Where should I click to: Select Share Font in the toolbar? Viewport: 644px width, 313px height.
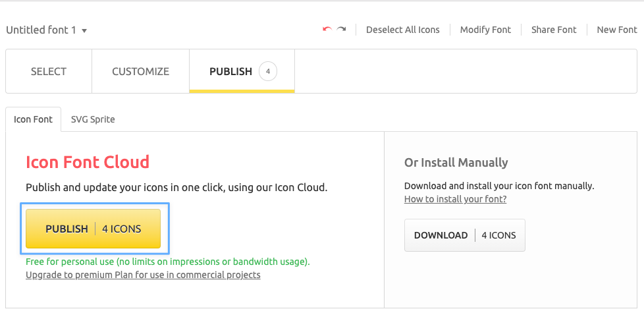point(554,30)
